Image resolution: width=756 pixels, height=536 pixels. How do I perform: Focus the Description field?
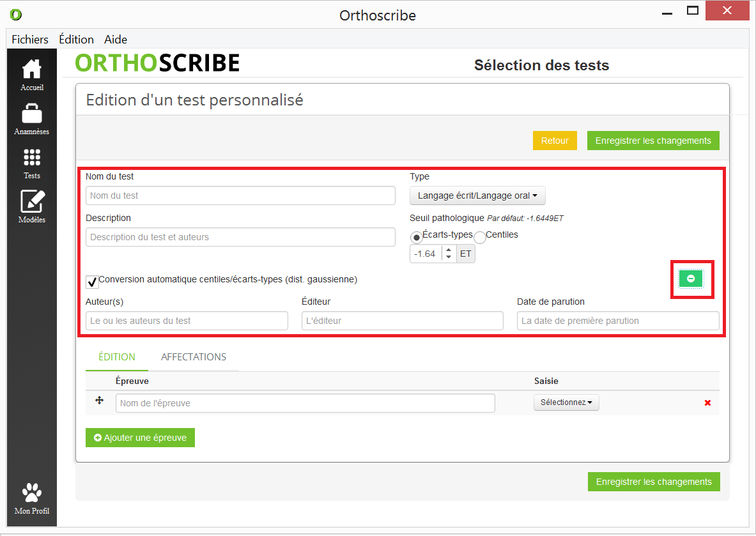(x=240, y=237)
